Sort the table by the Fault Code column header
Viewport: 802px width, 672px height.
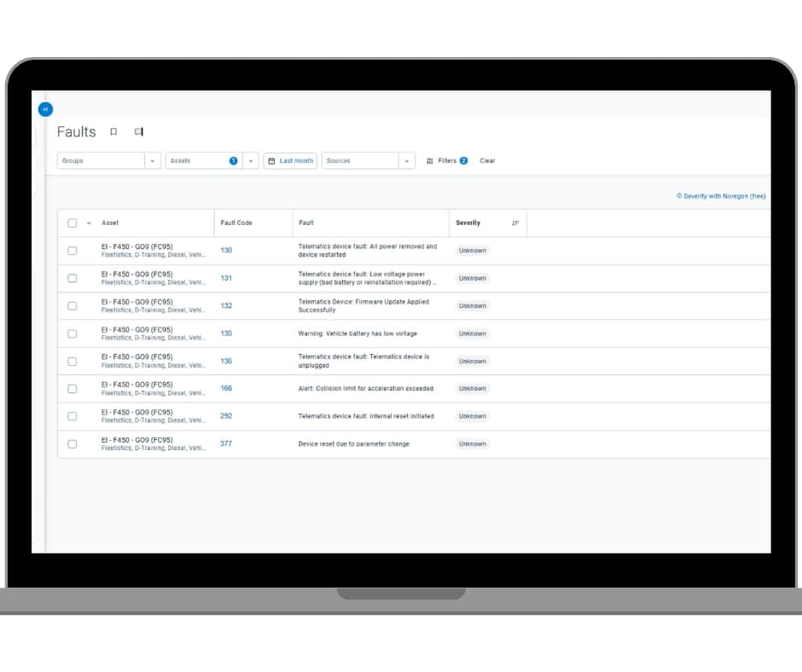coord(235,223)
